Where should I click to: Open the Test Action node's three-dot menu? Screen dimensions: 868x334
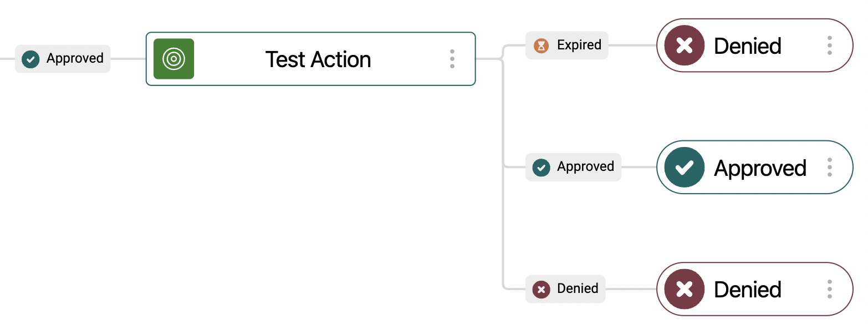452,59
